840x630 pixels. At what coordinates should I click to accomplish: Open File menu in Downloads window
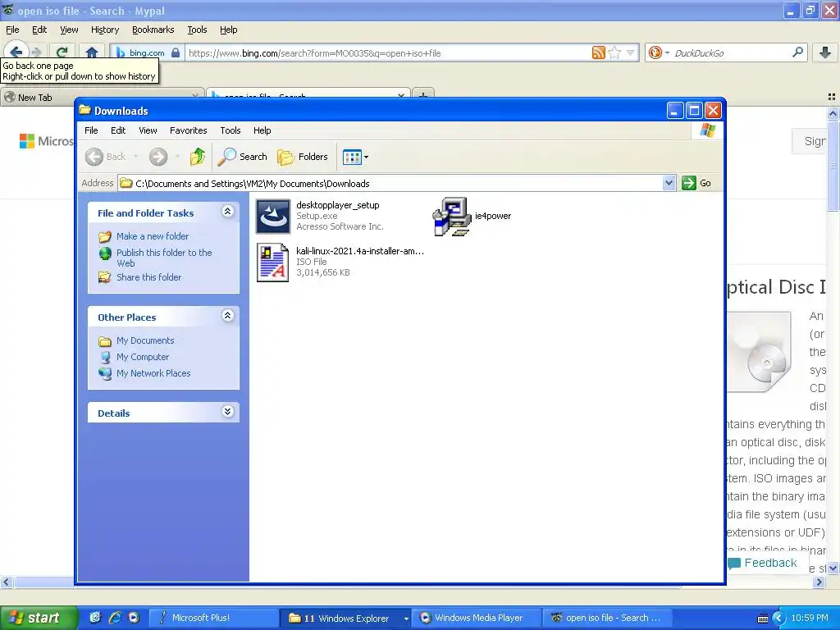[91, 130]
